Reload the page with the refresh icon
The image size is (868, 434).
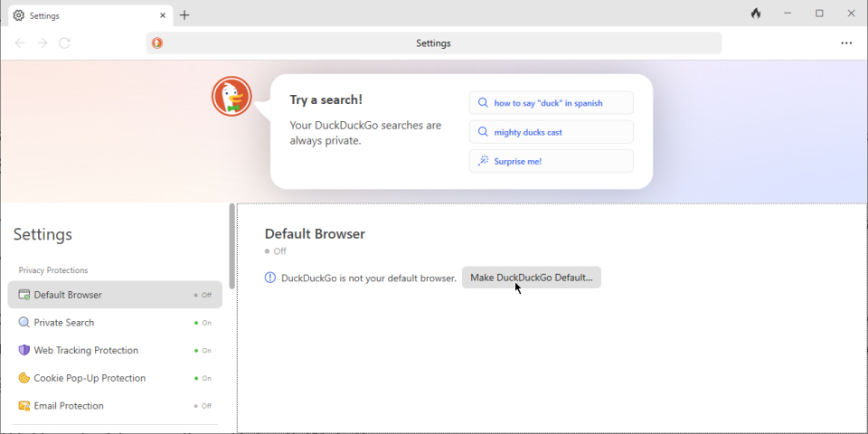[65, 43]
